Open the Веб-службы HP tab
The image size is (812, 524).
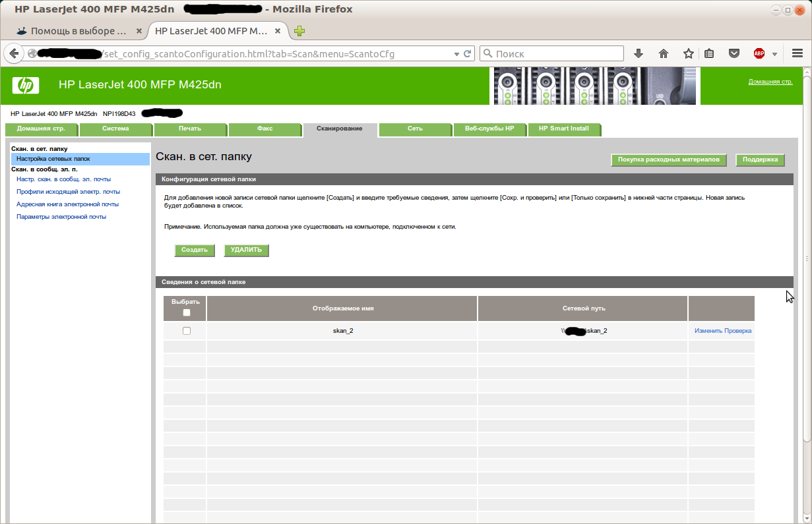click(x=489, y=129)
